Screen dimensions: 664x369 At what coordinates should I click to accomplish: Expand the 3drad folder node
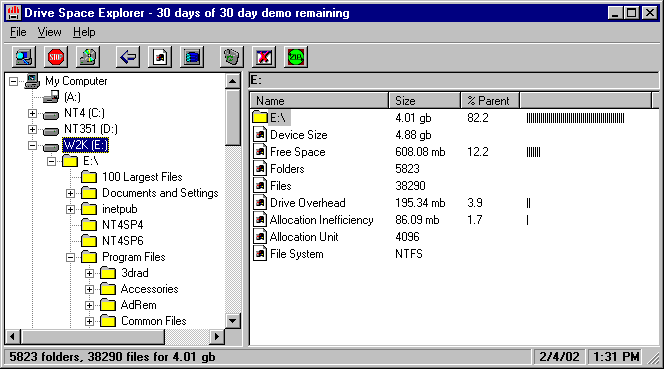(89, 273)
